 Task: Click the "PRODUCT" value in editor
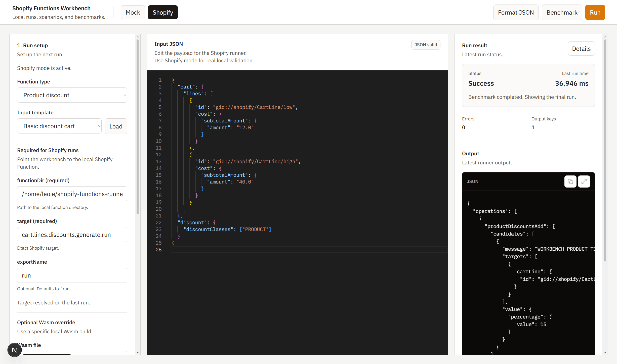pyautogui.click(x=255, y=229)
